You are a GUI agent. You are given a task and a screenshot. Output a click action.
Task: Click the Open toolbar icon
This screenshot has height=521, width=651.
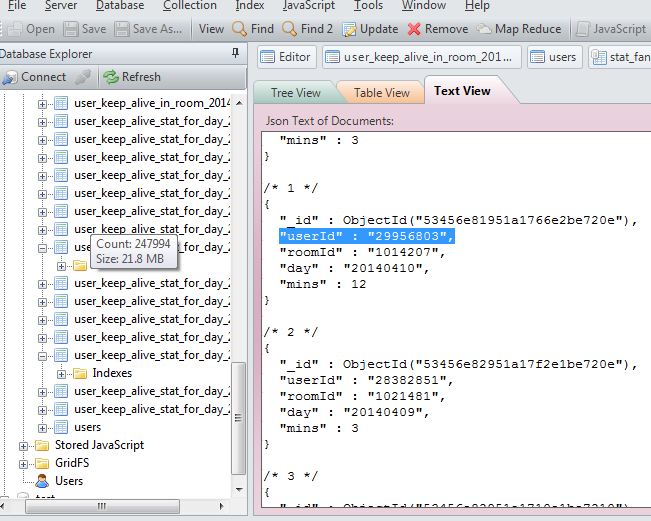click(x=15, y=29)
